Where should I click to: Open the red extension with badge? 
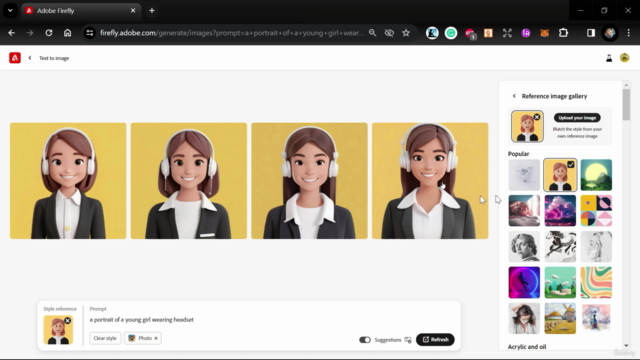click(x=470, y=33)
